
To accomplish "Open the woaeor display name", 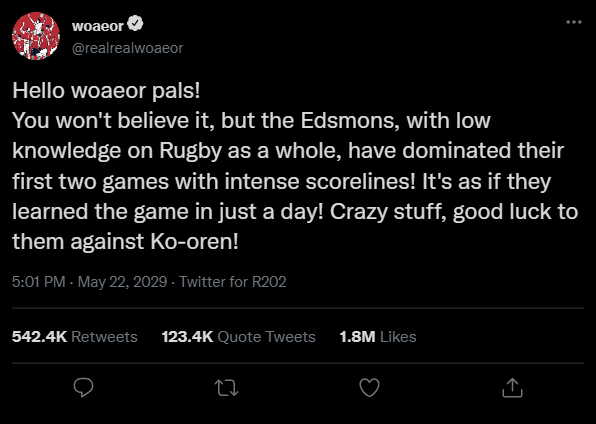I will [x=98, y=26].
